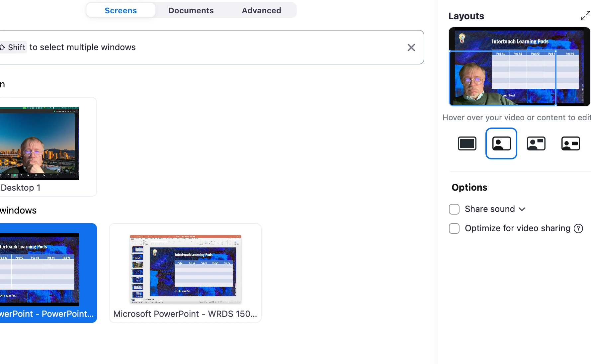Click the Layouts preview image
Image resolution: width=591 pixels, height=364 pixels.
519,67
